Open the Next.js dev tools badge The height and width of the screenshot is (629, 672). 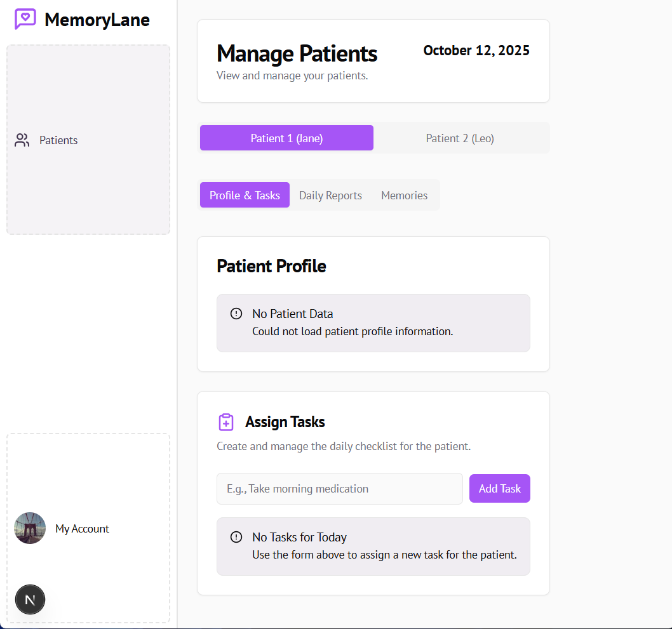30,600
